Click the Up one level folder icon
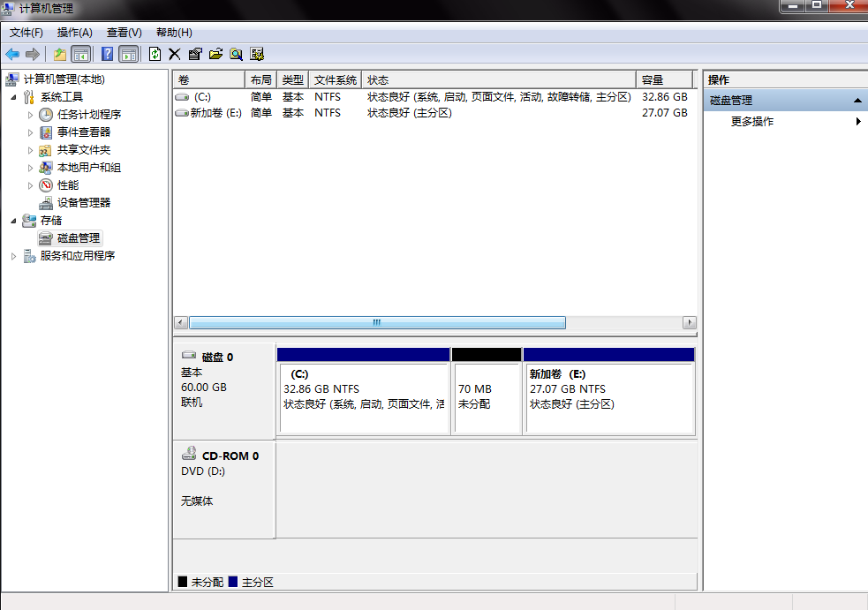The height and width of the screenshot is (610, 868). pos(60,54)
